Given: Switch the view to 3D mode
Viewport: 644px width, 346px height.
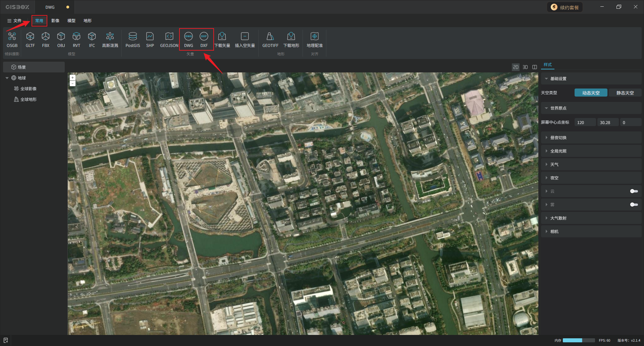Looking at the screenshot, I should point(525,67).
